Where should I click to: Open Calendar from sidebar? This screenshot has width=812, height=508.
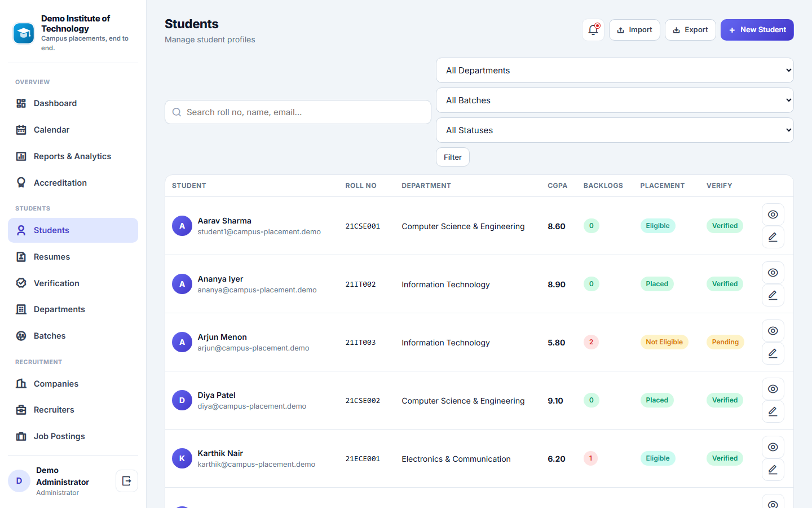[x=73, y=130]
